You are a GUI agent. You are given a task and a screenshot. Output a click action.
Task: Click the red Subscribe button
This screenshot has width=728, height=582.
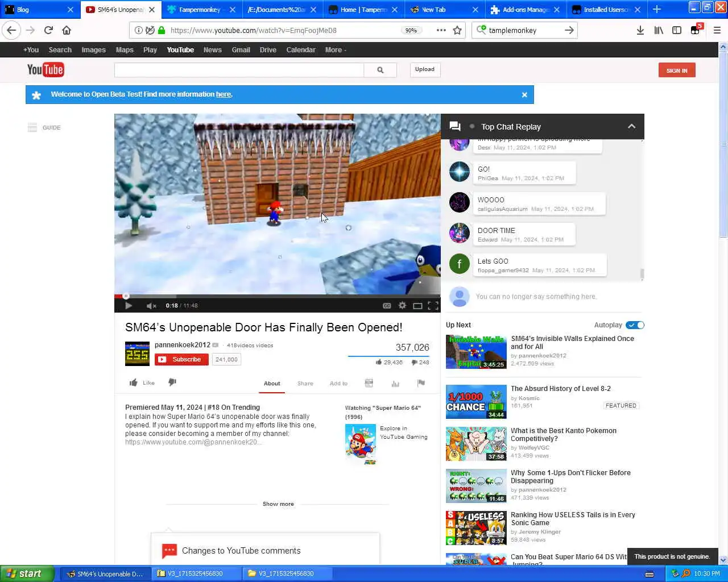click(x=181, y=359)
